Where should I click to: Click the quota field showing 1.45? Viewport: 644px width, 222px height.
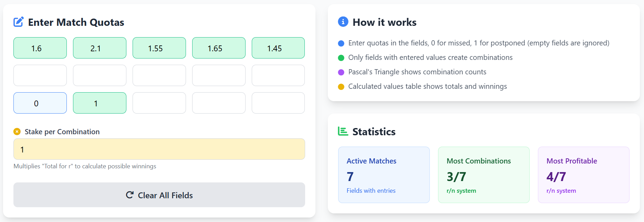tap(278, 48)
